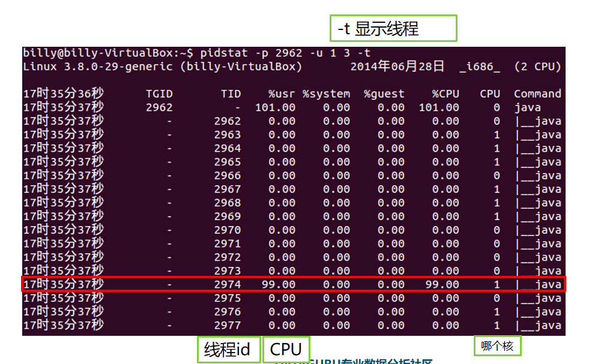Select thread ID 2968 in the TID column

(x=227, y=203)
